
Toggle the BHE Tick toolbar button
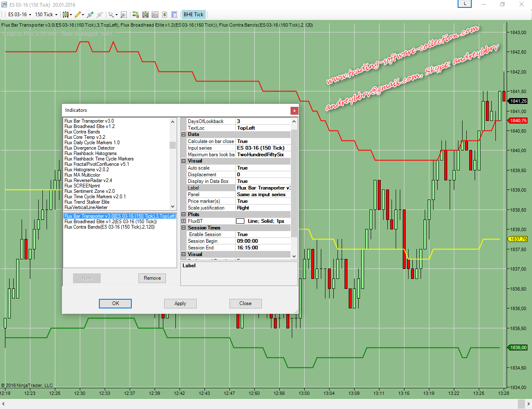193,15
